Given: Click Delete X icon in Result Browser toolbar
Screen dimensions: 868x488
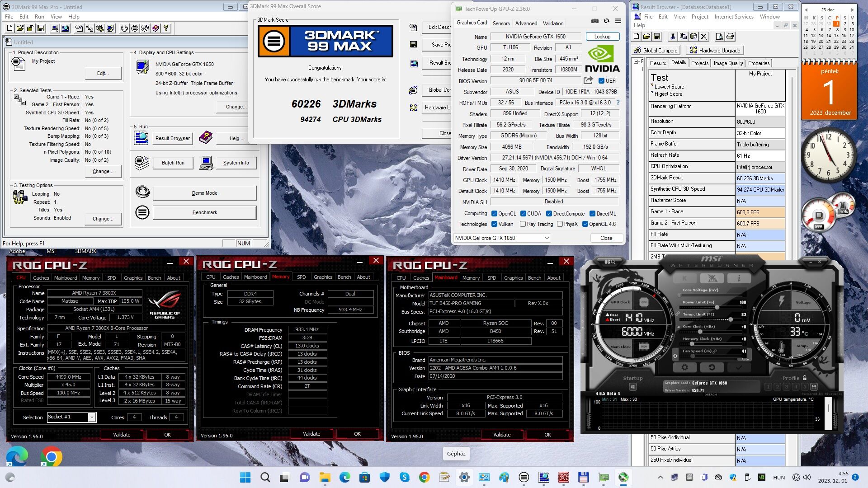Looking at the screenshot, I should [704, 36].
